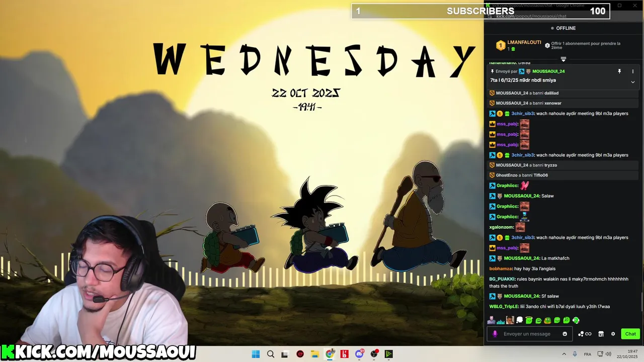Select the halo green emote in quick bar
This screenshot has height=362, width=644.
click(x=529, y=320)
